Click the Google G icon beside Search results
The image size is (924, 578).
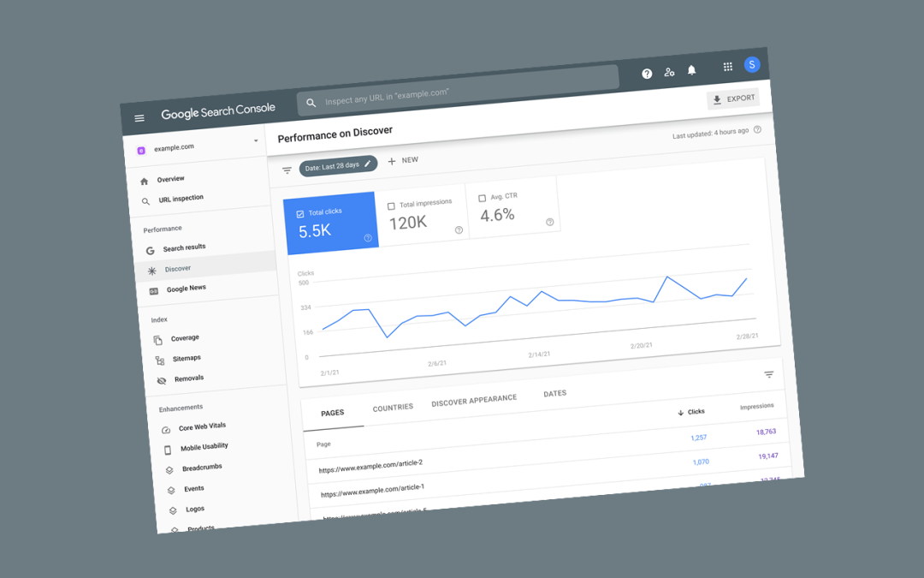pyautogui.click(x=151, y=251)
